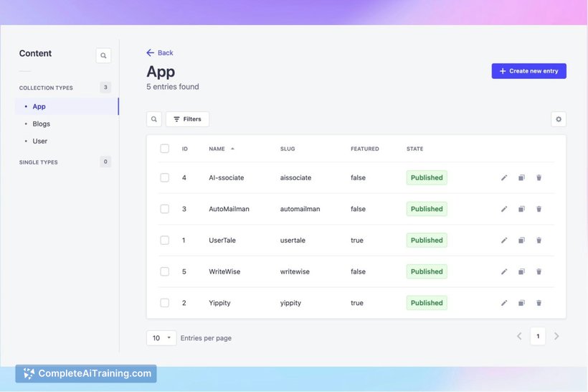The height and width of the screenshot is (392, 588).
Task: Delete the UserTale entry
Action: click(x=539, y=241)
